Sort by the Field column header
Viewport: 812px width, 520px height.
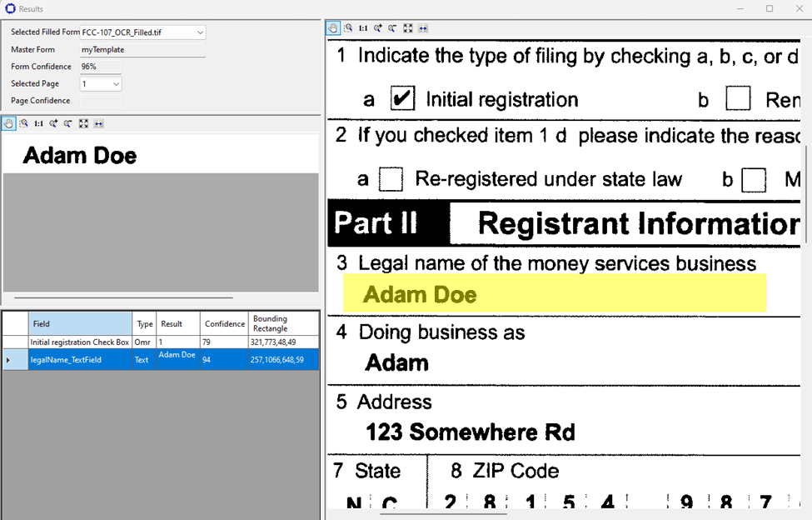click(79, 323)
